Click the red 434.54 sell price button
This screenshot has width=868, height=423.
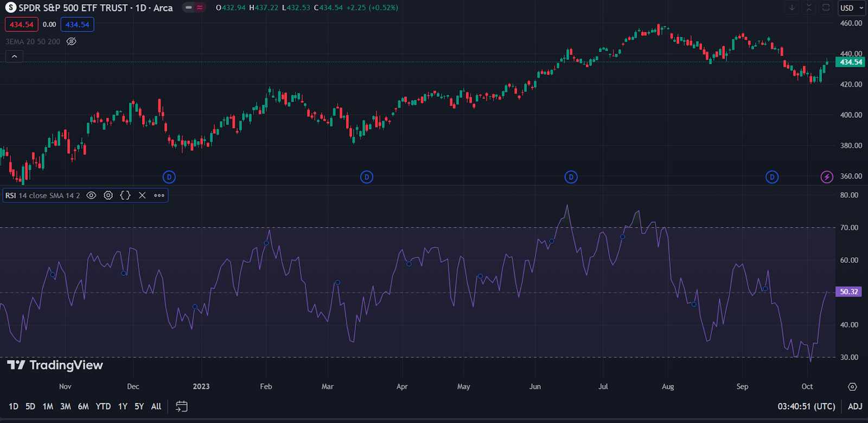(x=22, y=24)
